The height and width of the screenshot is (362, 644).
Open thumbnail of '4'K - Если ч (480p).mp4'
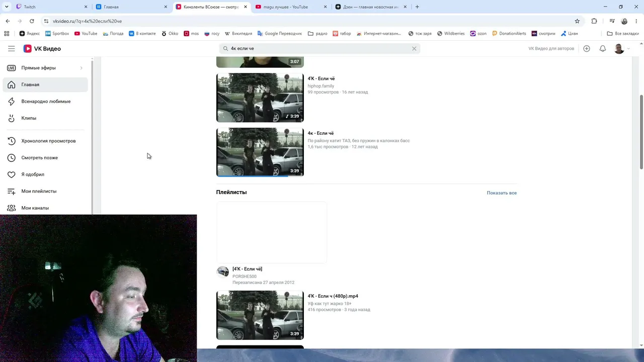[260, 315]
